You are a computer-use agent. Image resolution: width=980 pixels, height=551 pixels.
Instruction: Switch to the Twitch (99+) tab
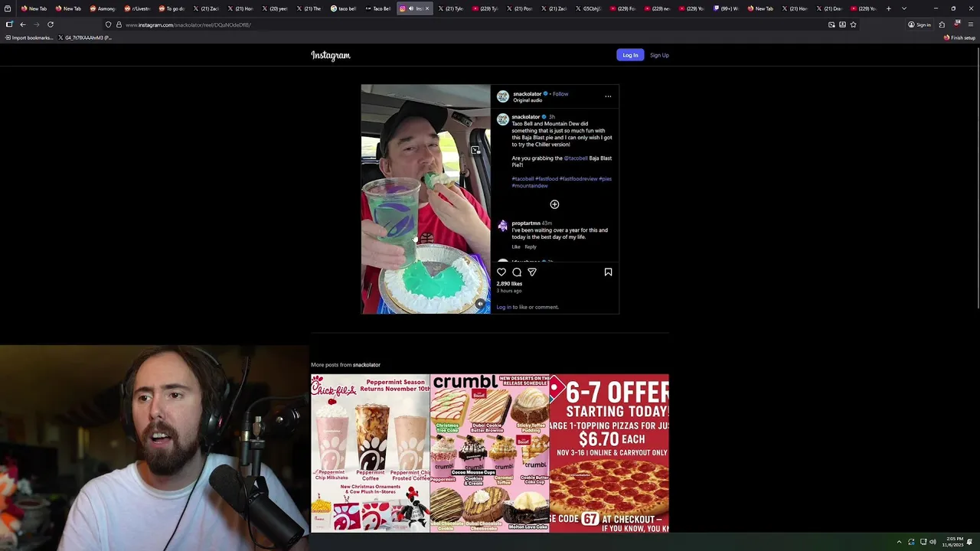(x=726, y=8)
